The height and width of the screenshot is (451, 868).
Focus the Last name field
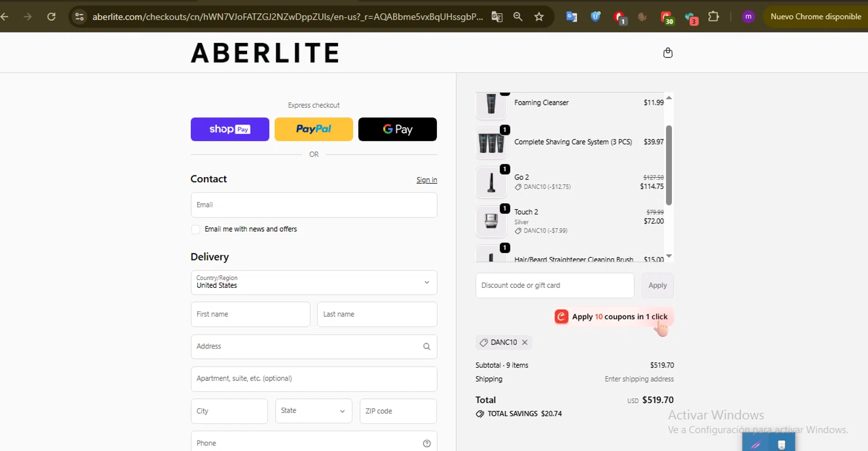coord(377,314)
